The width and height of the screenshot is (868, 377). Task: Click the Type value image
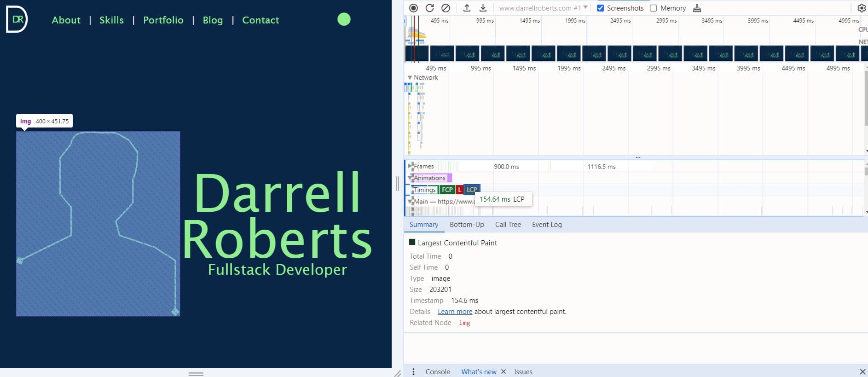point(440,278)
